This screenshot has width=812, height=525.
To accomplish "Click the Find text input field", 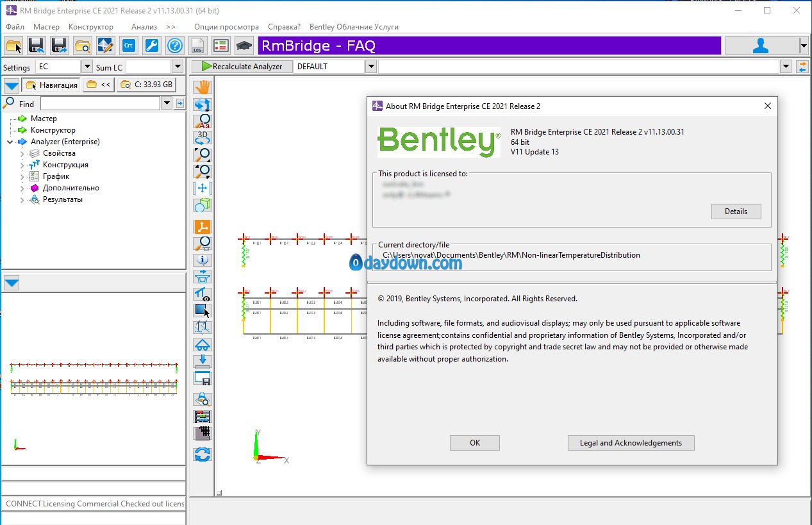I will click(100, 103).
